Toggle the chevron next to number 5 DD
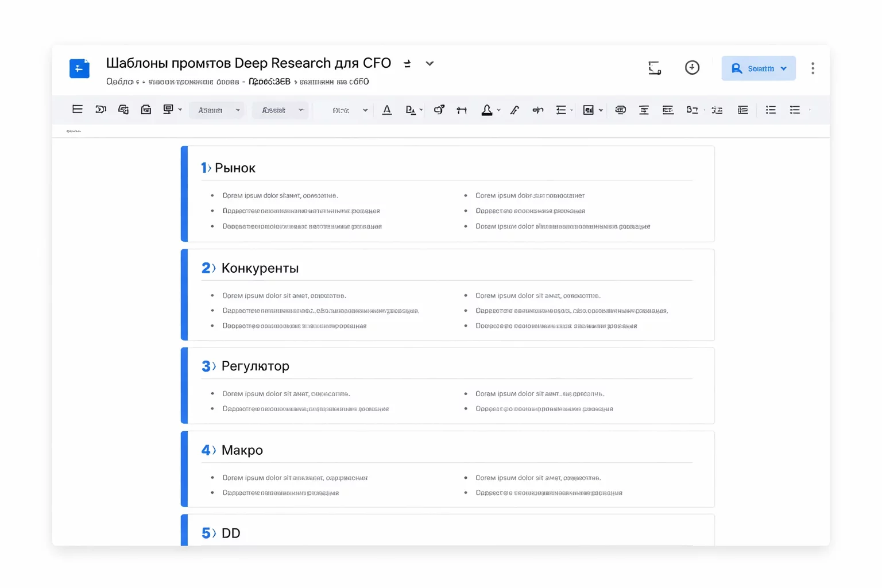The width and height of the screenshot is (882, 588). pos(214,533)
